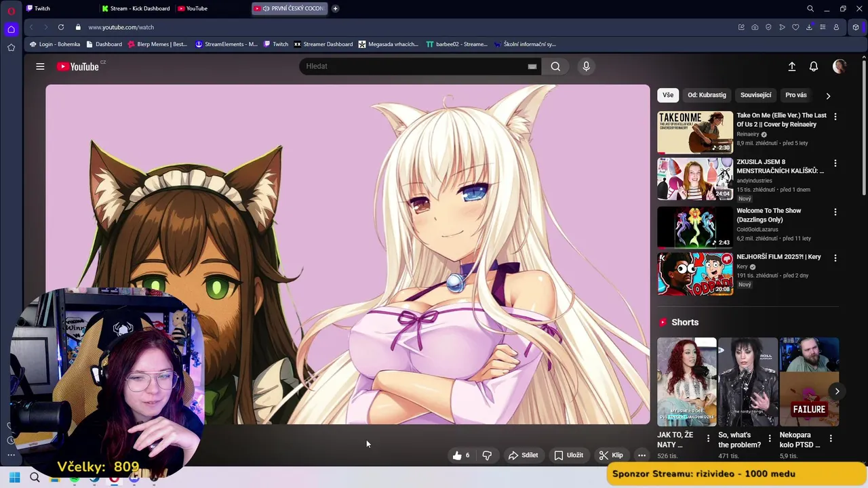Screen dimensions: 868x488
Task: Select the Pro vás filter chip
Action: click(x=796, y=96)
